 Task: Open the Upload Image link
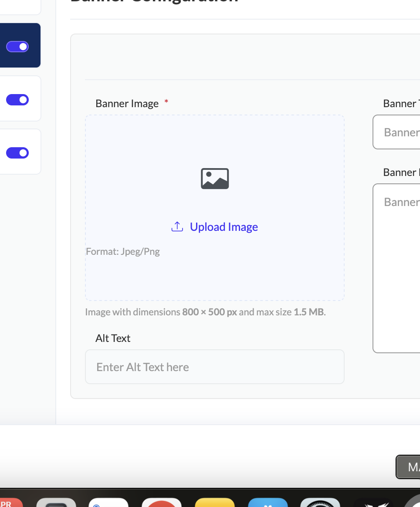[224, 227]
